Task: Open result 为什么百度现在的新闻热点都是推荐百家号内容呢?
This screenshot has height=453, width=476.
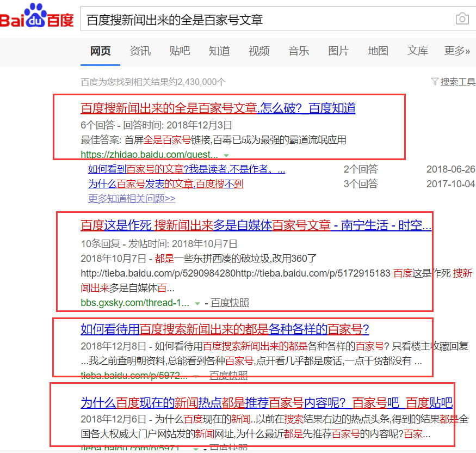Action: pyautogui.click(x=267, y=403)
